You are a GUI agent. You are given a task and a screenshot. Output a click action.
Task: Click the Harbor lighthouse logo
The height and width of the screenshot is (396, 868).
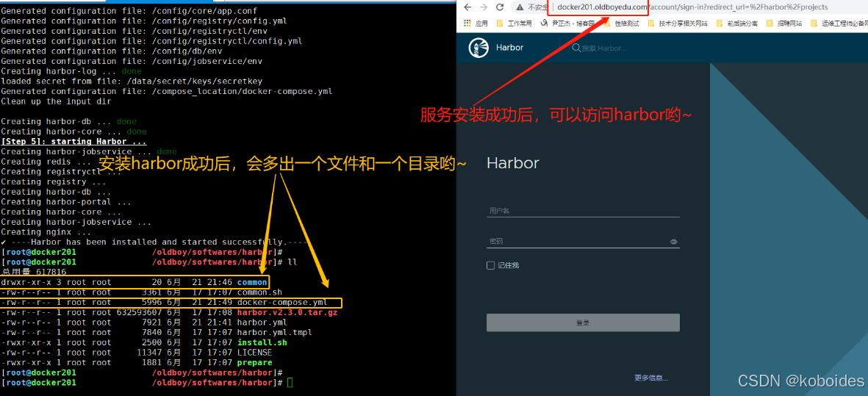point(479,48)
